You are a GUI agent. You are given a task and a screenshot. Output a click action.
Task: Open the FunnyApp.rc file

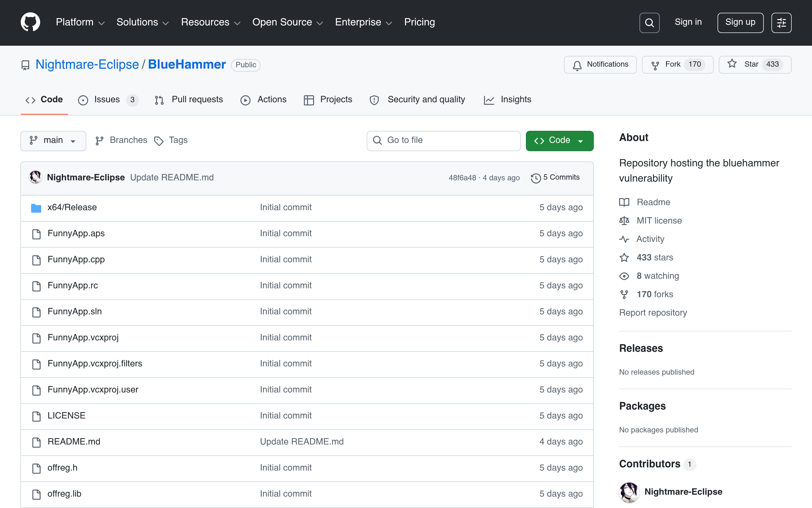coord(73,285)
